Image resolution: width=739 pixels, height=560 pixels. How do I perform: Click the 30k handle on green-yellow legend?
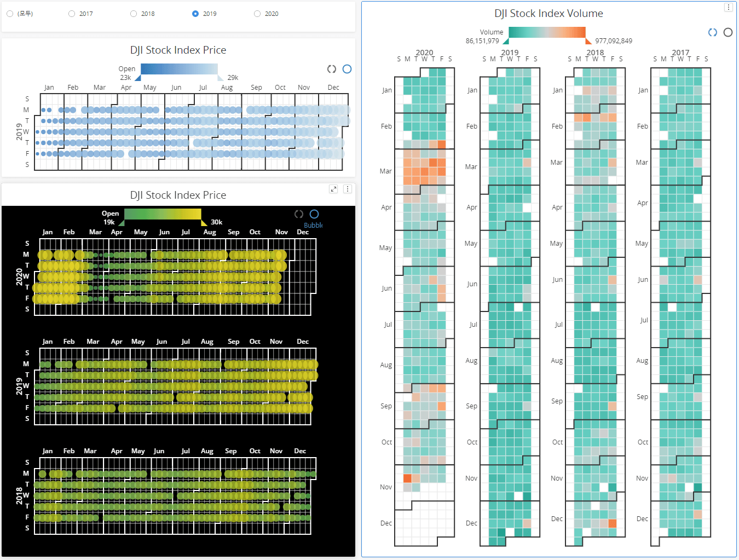click(x=204, y=222)
